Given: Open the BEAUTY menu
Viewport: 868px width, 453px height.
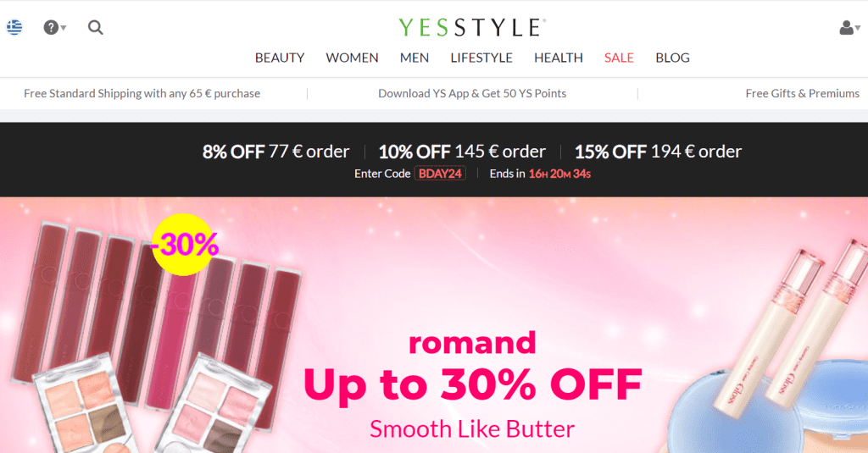Looking at the screenshot, I should [x=280, y=58].
